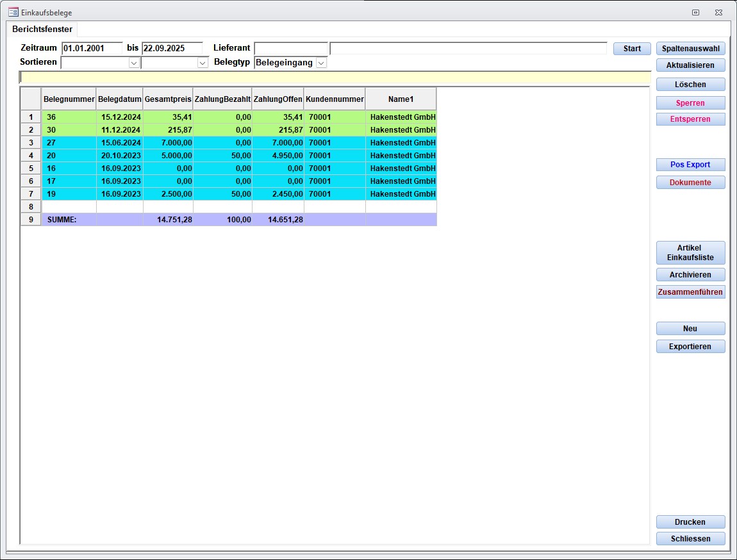Click the Zusammenführen button
This screenshot has width=737, height=560.
pos(690,292)
